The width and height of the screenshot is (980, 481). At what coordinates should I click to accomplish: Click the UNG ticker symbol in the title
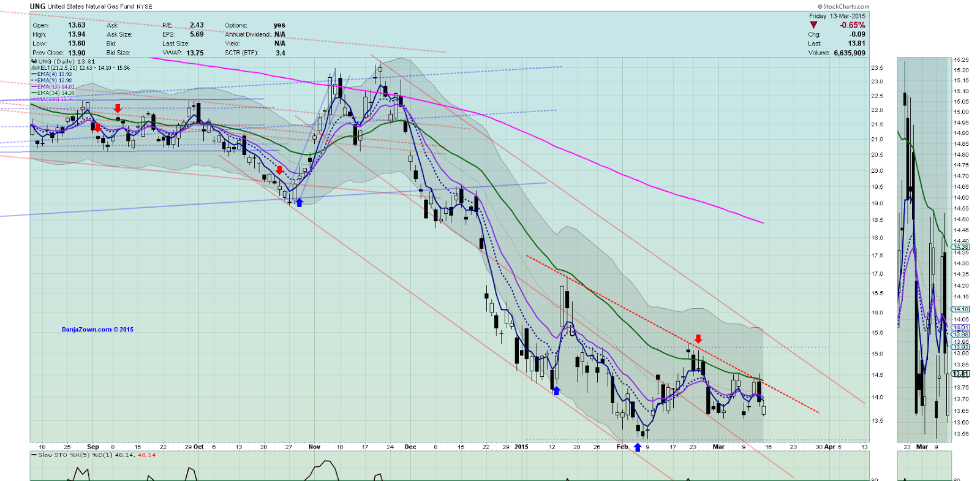tap(37, 6)
